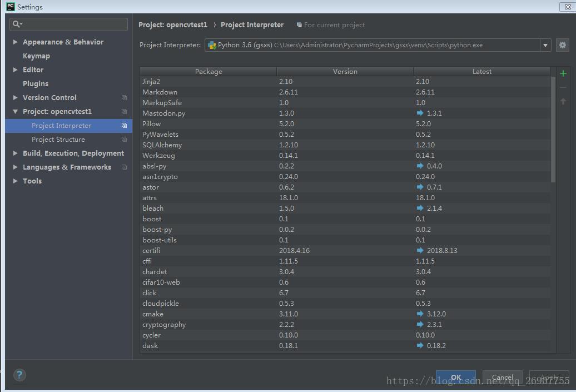Expand Languages & Frameworks section
576x392 pixels.
(x=15, y=167)
